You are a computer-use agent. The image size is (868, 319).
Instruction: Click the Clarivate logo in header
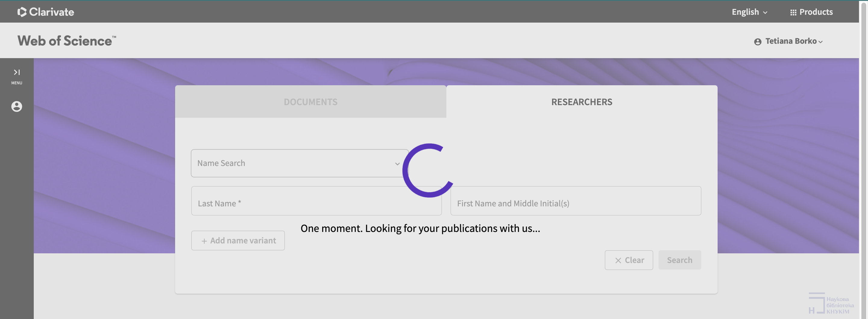[x=46, y=12]
